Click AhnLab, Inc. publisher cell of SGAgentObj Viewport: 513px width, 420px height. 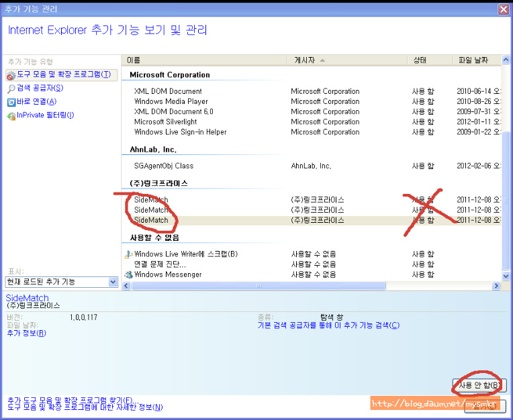click(311, 166)
